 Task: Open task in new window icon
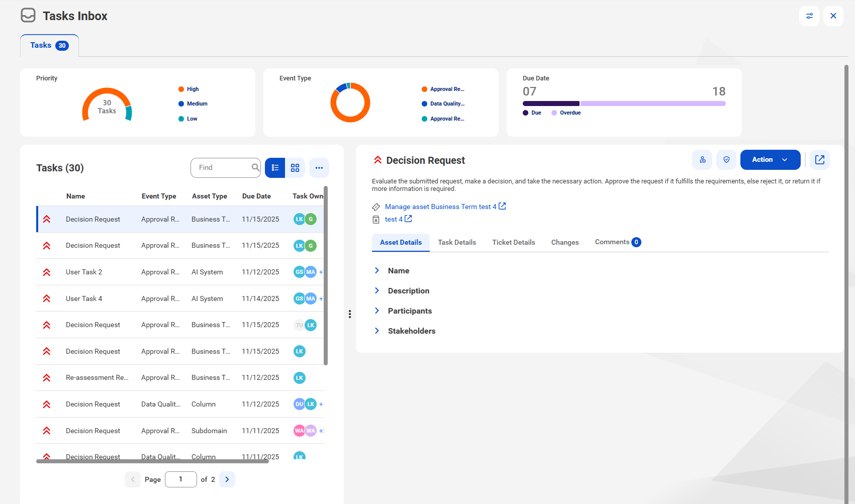pos(820,160)
